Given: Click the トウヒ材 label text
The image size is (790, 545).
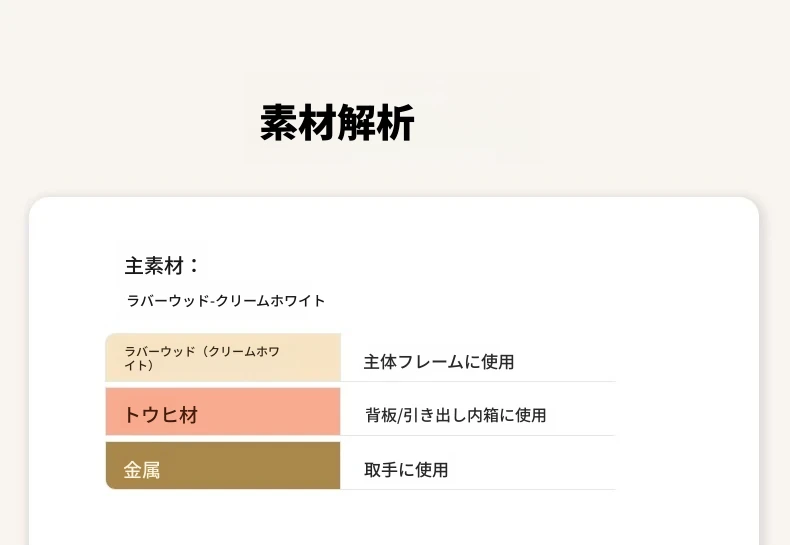Looking at the screenshot, I should (x=161, y=415).
